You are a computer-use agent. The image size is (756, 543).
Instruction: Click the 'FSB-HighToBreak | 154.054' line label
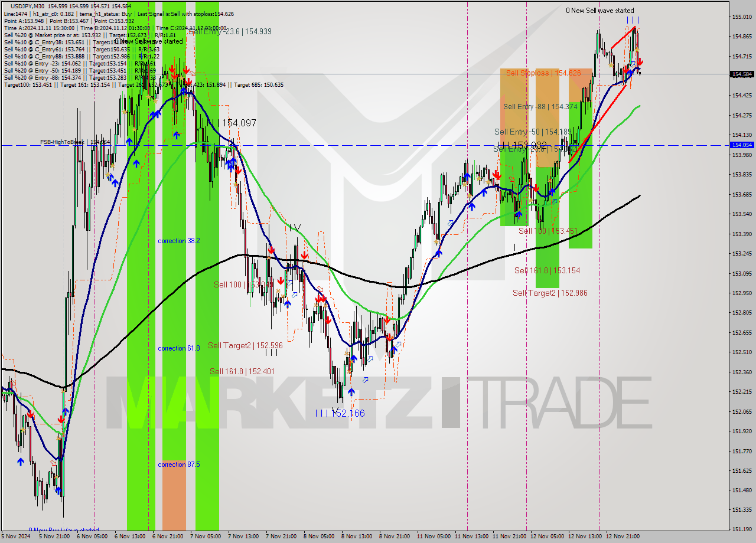[x=75, y=142]
